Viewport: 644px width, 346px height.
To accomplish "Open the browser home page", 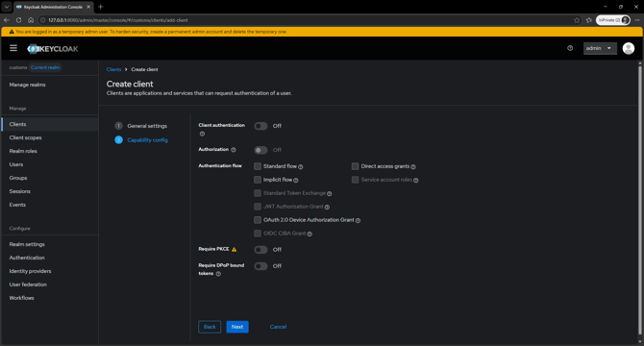I will [31, 19].
